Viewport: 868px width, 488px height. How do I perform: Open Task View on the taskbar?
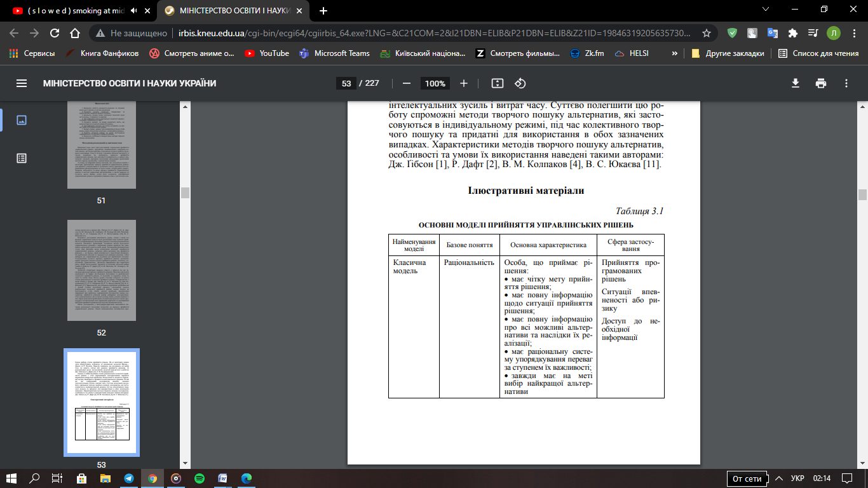pos(57,478)
